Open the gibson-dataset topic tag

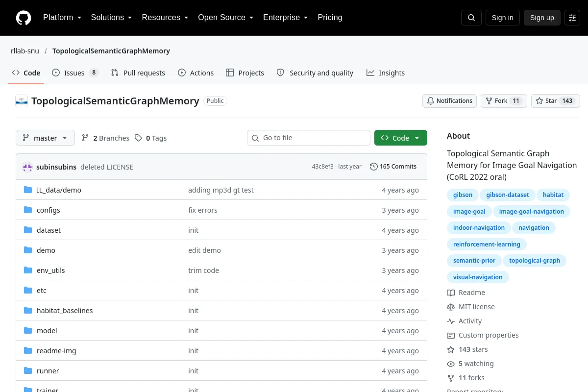pos(508,195)
